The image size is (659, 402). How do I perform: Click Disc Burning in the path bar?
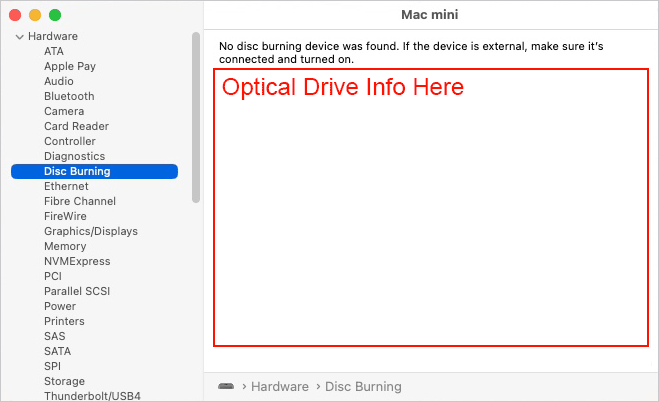pyautogui.click(x=363, y=386)
